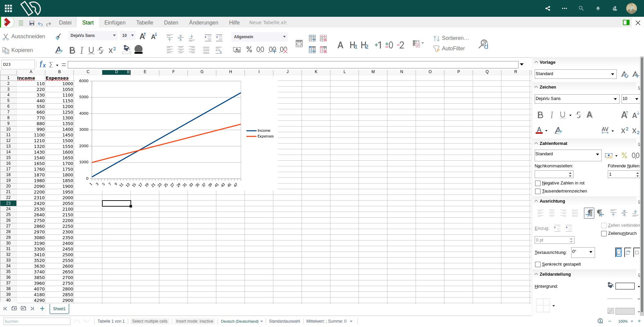Click the Suchen search field
This screenshot has height=327, width=644.
pyautogui.click(x=37, y=321)
